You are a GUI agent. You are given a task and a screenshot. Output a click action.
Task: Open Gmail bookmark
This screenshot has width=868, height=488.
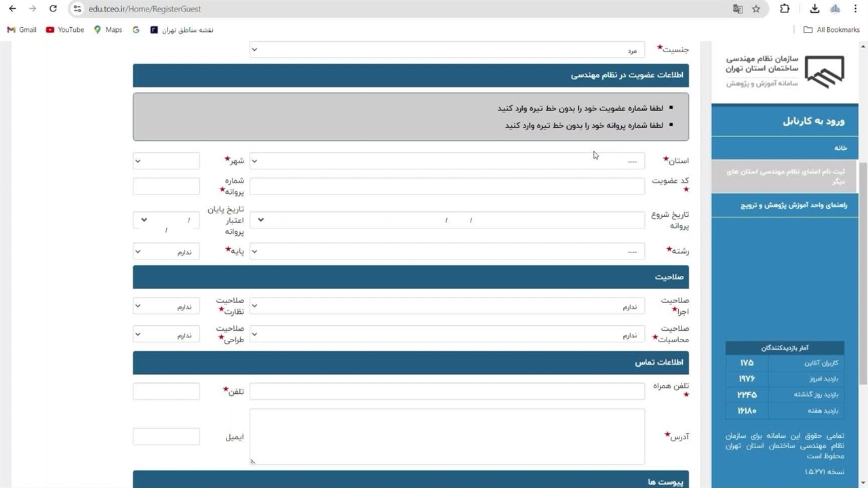[x=22, y=30]
